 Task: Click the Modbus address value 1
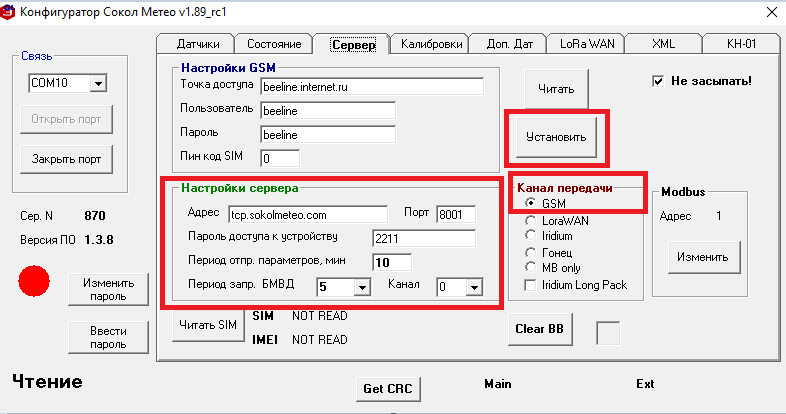pyautogui.click(x=719, y=216)
